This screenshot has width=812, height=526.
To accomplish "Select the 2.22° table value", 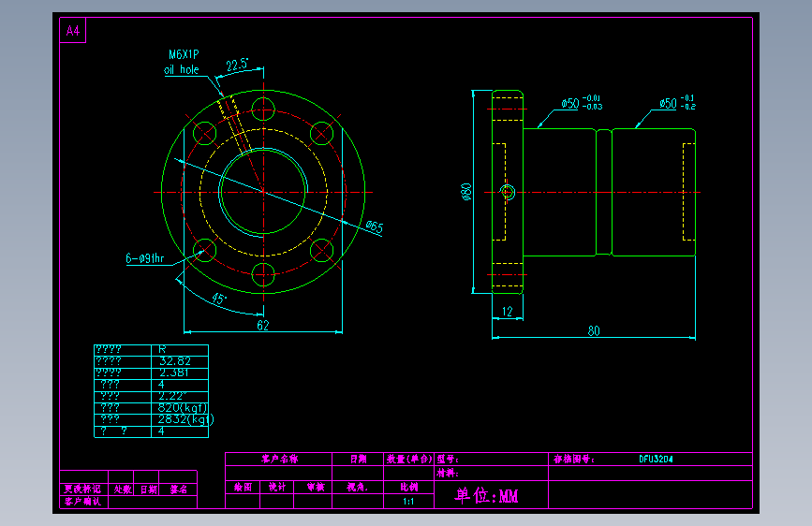I will (172, 396).
